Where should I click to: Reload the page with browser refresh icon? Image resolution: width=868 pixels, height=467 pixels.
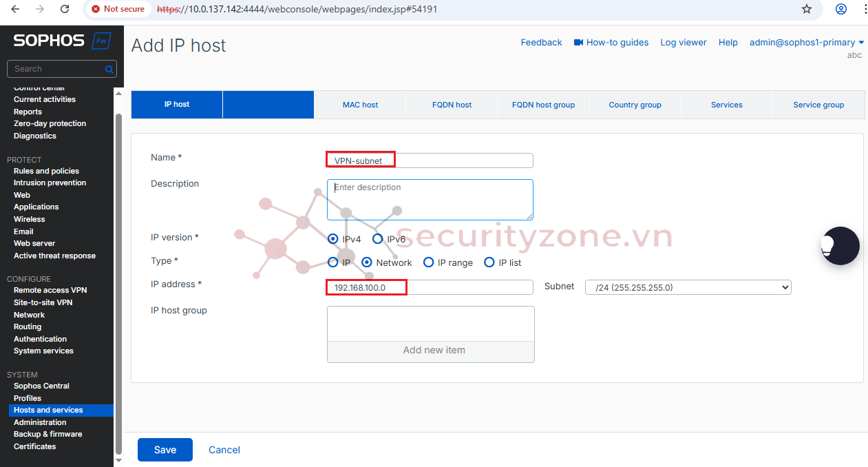pyautogui.click(x=65, y=9)
